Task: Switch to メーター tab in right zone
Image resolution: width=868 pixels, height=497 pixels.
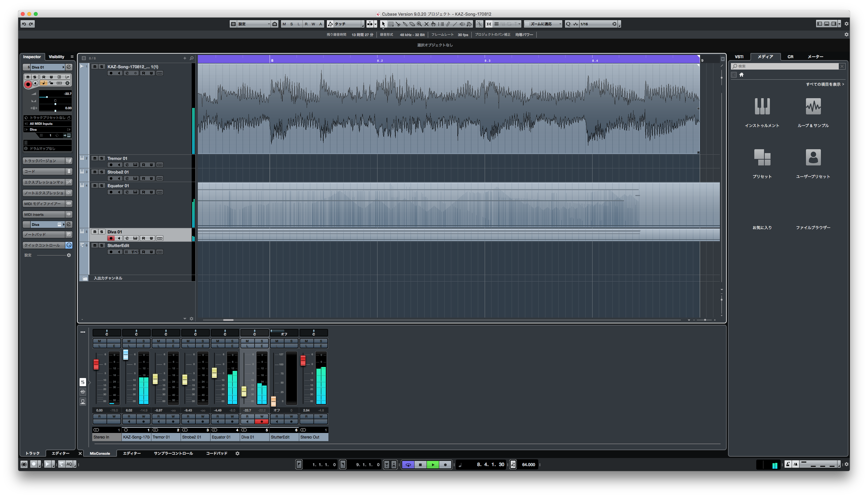Action: (x=815, y=57)
